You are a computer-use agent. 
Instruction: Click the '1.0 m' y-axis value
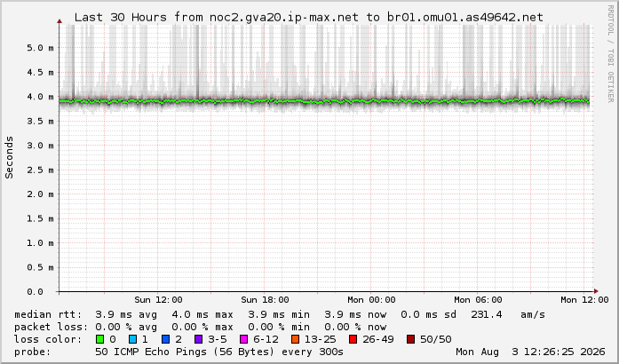[40, 243]
